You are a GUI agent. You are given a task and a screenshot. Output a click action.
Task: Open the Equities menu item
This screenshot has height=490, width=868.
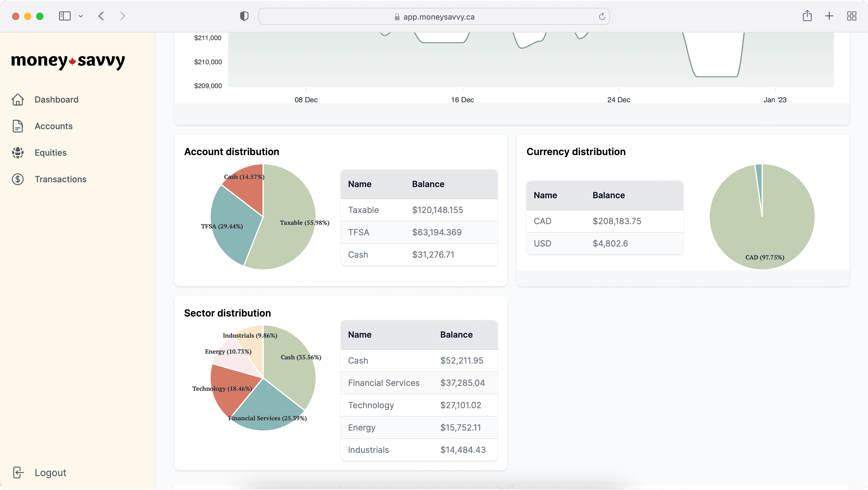pyautogui.click(x=51, y=153)
